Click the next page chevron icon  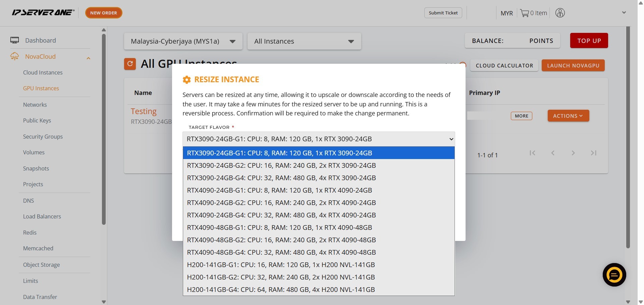tap(573, 153)
